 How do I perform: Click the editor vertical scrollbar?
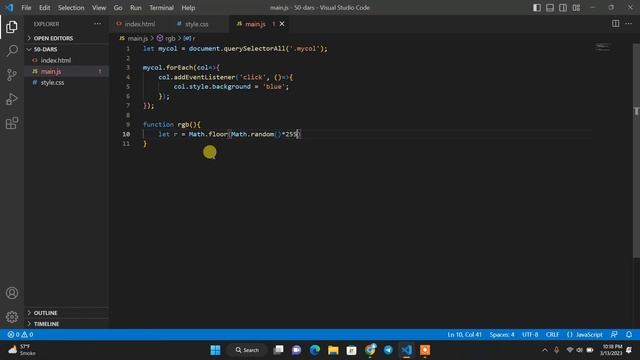pyautogui.click(x=636, y=151)
